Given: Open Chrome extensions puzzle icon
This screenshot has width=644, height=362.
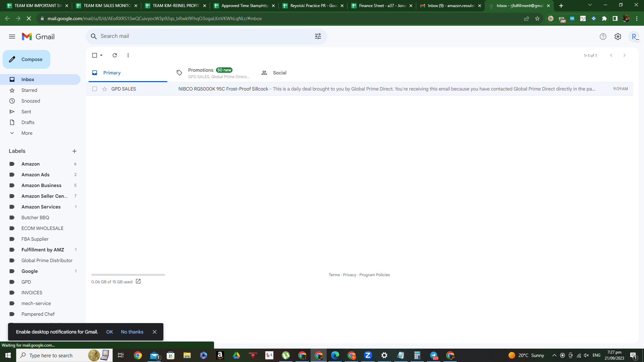Looking at the screenshot, I should click(x=604, y=18).
